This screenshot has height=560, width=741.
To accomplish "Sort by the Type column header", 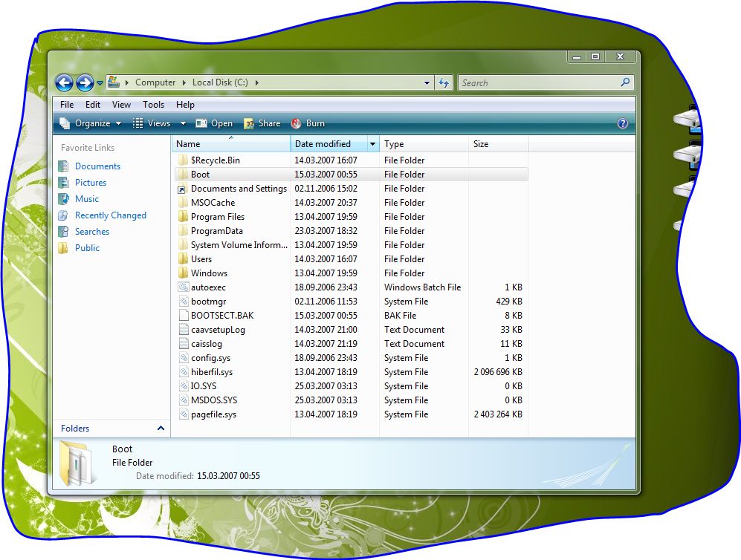I will click(x=424, y=144).
